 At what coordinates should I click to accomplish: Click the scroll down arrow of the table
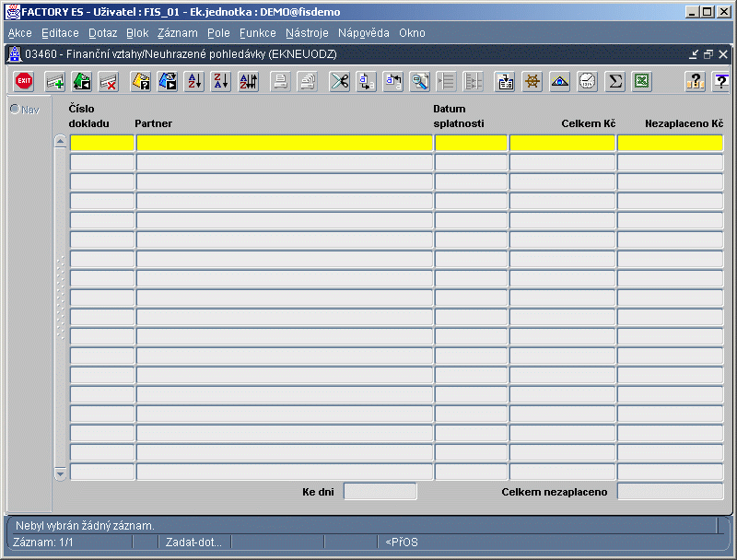tap(60, 474)
